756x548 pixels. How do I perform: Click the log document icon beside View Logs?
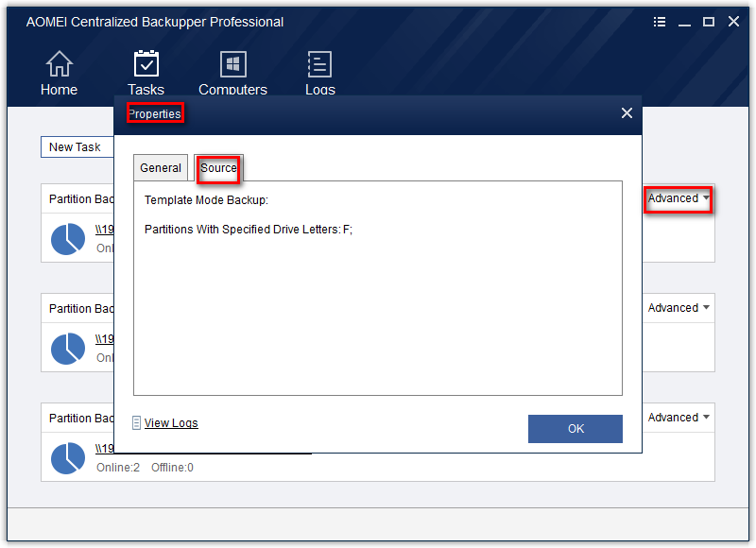click(x=136, y=422)
